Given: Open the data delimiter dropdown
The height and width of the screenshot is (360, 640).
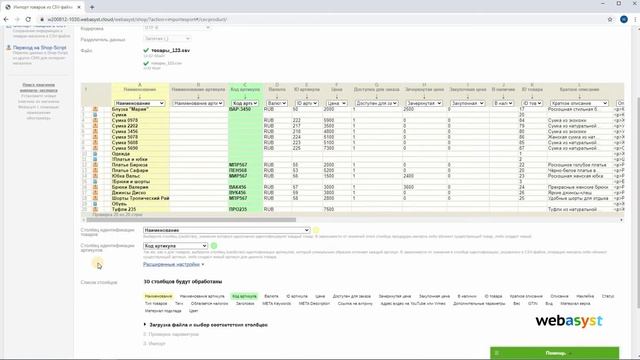Looking at the screenshot, I should (167, 38).
